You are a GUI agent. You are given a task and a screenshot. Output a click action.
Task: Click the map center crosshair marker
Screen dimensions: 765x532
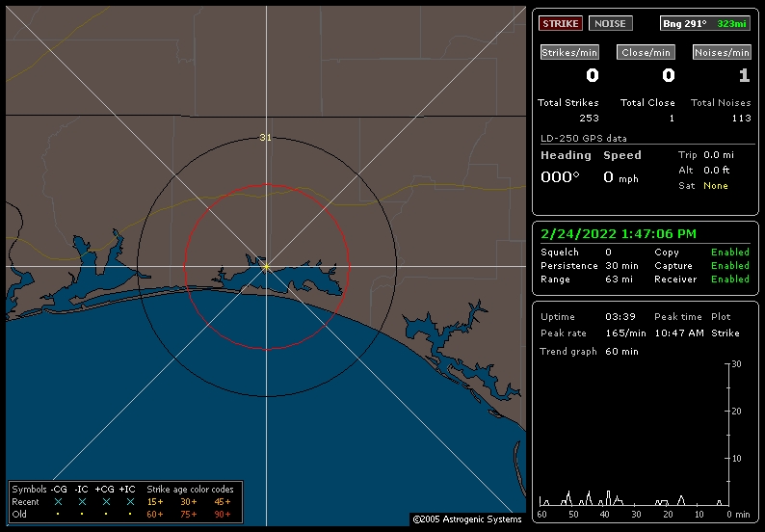[x=266, y=266]
